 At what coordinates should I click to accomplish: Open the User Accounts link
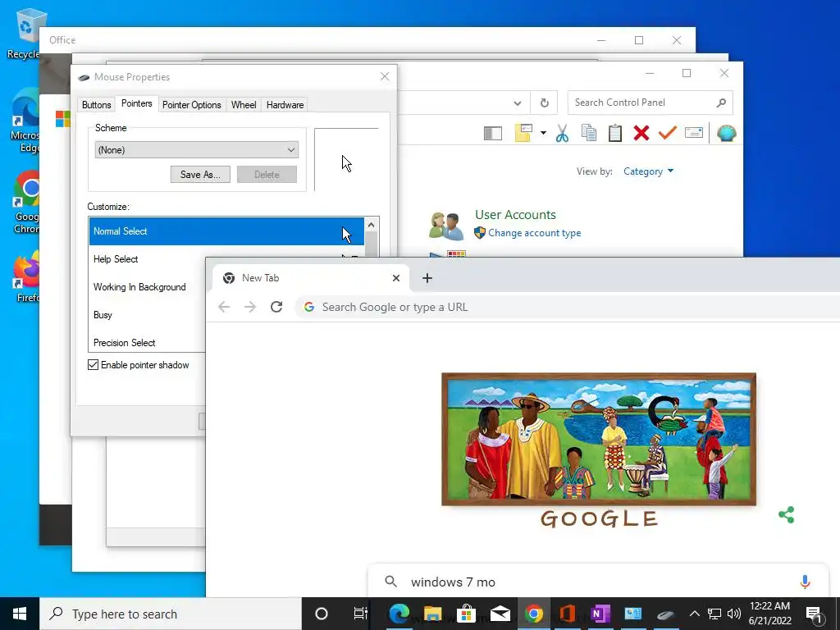(x=515, y=215)
